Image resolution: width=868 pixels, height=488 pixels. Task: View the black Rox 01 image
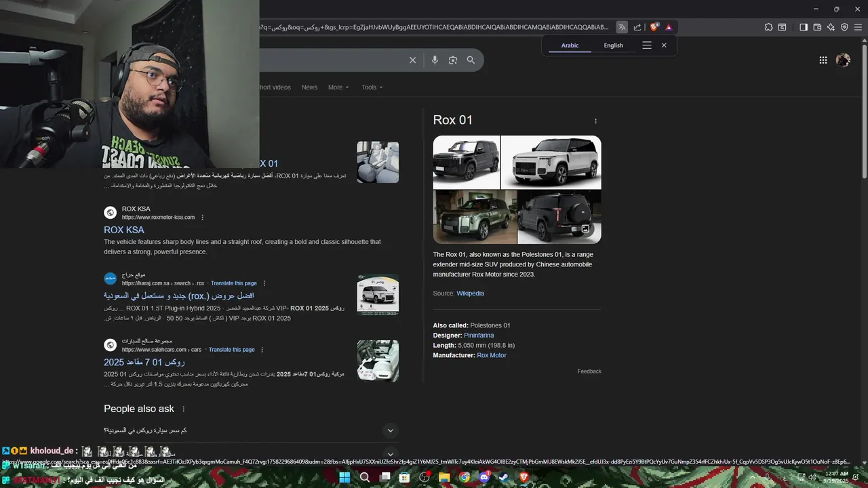467,162
